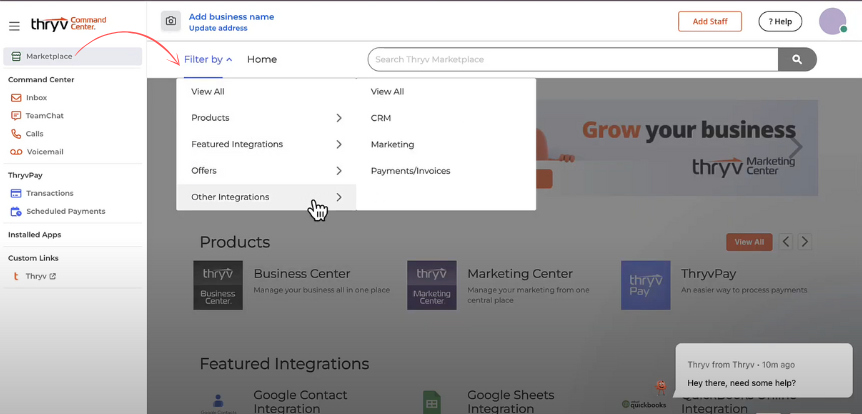Click the Scheduled Payments calendar icon
This screenshot has height=414, width=862.
pyautogui.click(x=16, y=212)
